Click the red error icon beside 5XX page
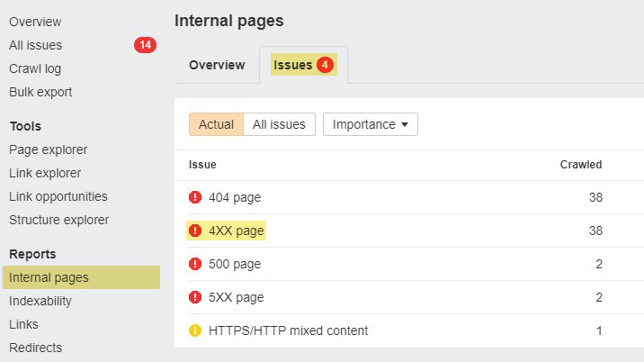The image size is (644, 362). 195,297
